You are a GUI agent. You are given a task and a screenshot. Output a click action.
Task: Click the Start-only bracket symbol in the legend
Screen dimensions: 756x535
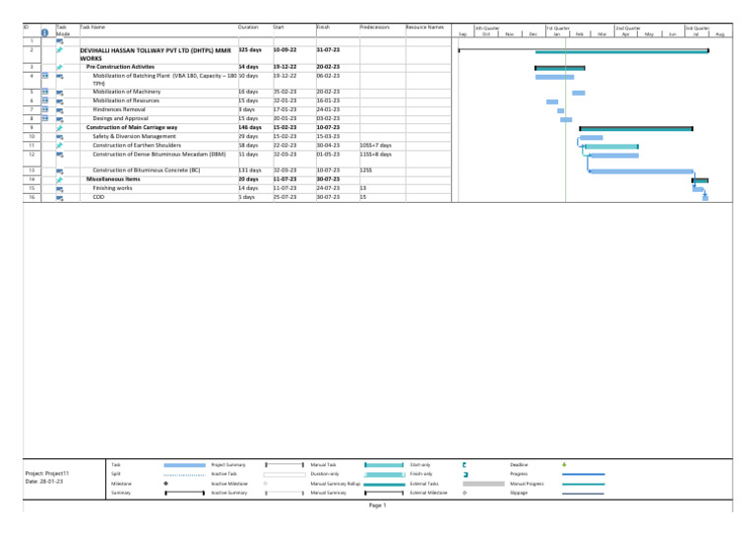tap(465, 465)
